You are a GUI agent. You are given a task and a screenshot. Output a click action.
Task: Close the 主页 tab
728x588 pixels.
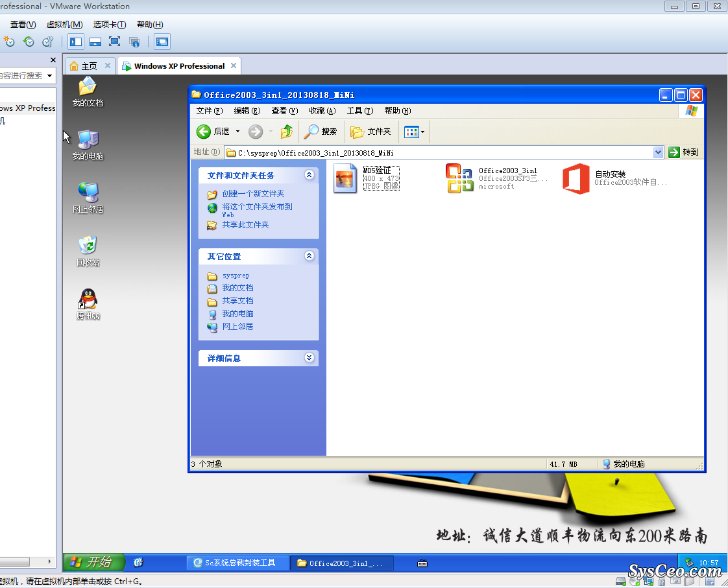point(108,66)
